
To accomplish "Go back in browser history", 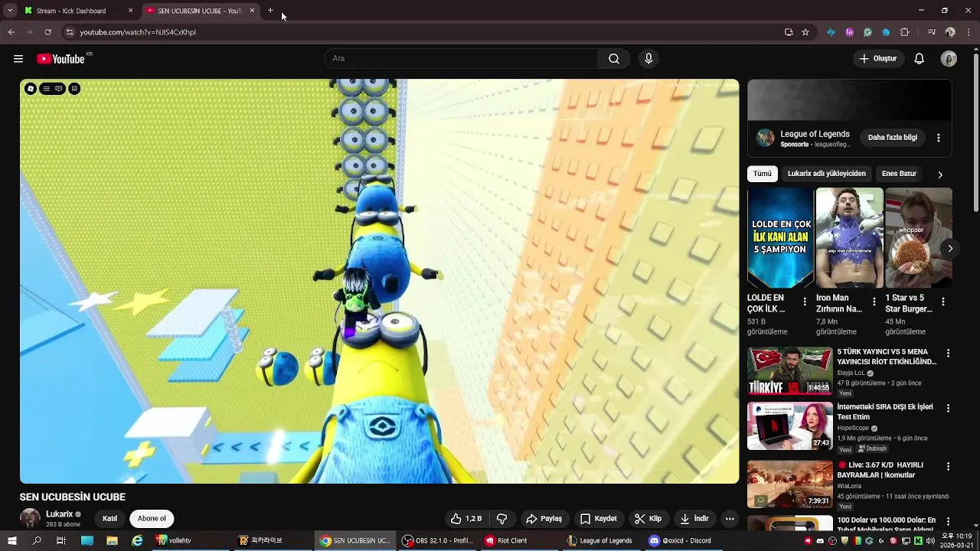I will (11, 32).
